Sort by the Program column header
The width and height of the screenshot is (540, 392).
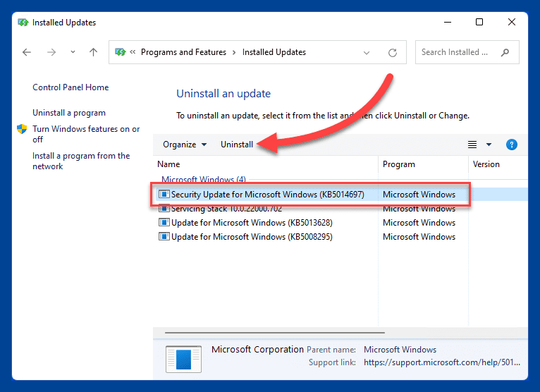tap(399, 164)
